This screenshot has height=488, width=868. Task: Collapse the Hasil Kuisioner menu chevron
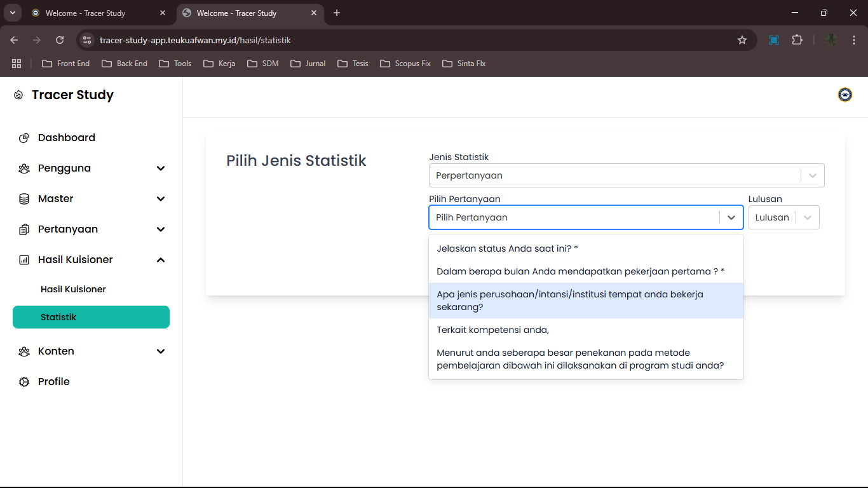click(x=161, y=260)
